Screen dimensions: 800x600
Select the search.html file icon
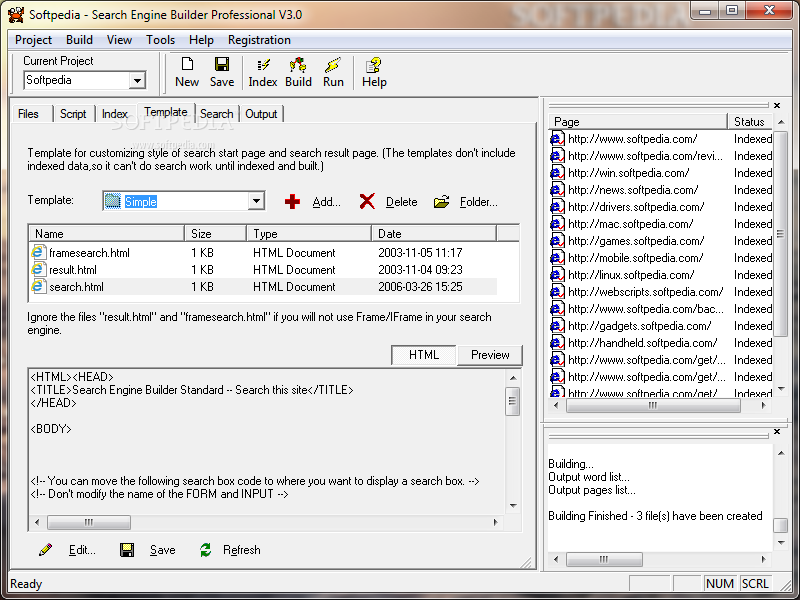click(38, 286)
